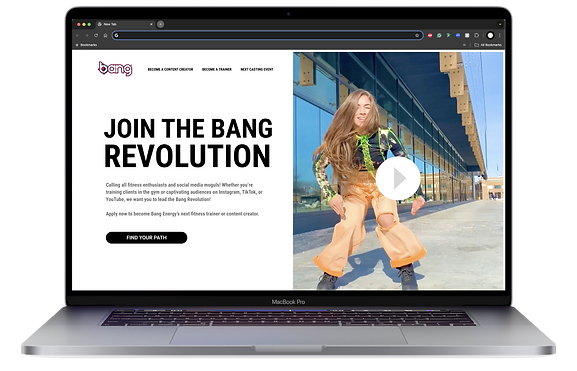The image size is (577, 371).
Task: Open Become a Content Creator page
Action: [x=170, y=69]
